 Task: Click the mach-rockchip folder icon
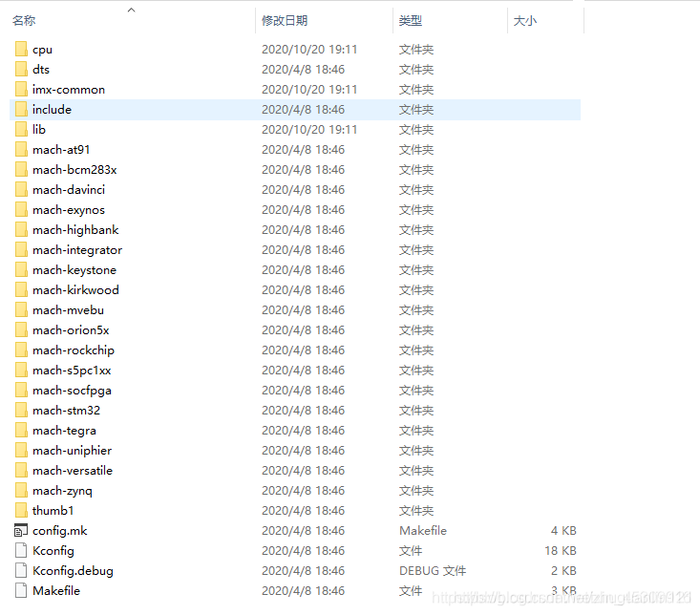pyautogui.click(x=21, y=350)
